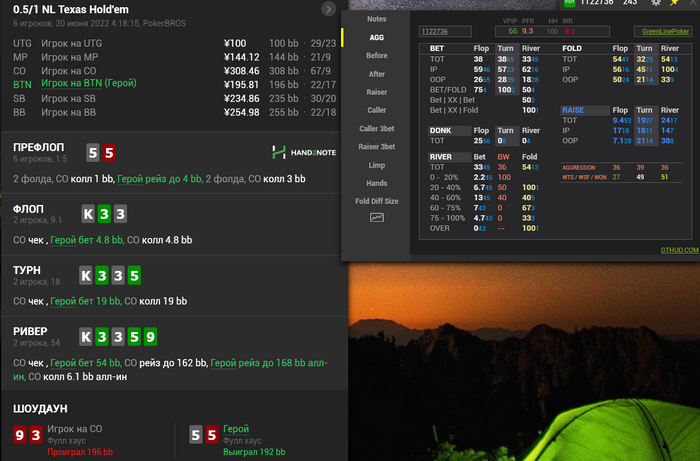Click the next hand arrow button

coord(329,9)
